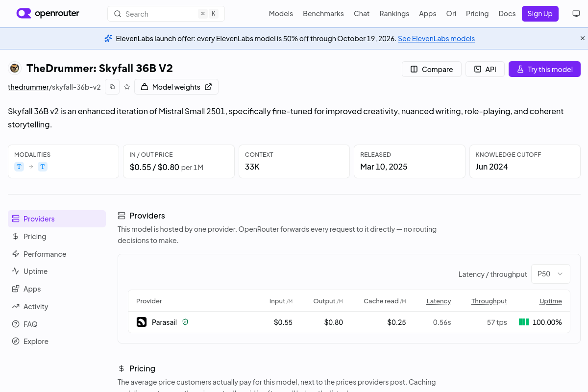588x392 pixels.
Task: Click the OpenRouter logo icon
Action: (x=24, y=14)
